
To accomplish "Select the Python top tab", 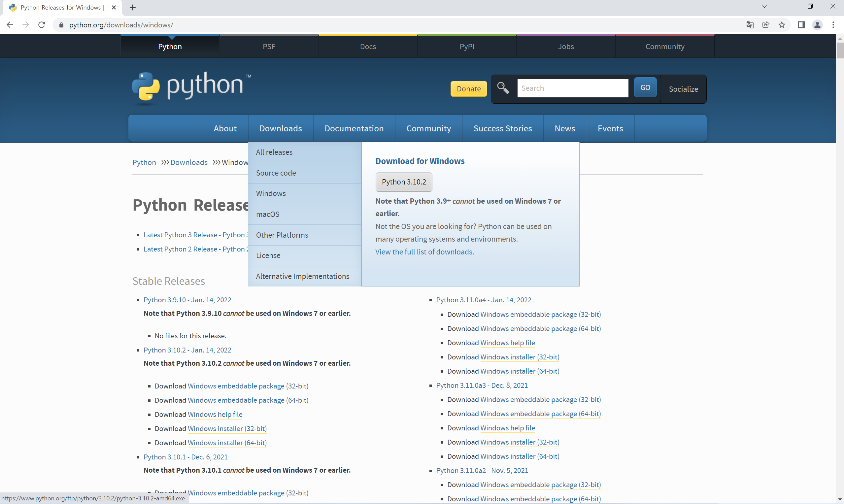I will (x=170, y=47).
